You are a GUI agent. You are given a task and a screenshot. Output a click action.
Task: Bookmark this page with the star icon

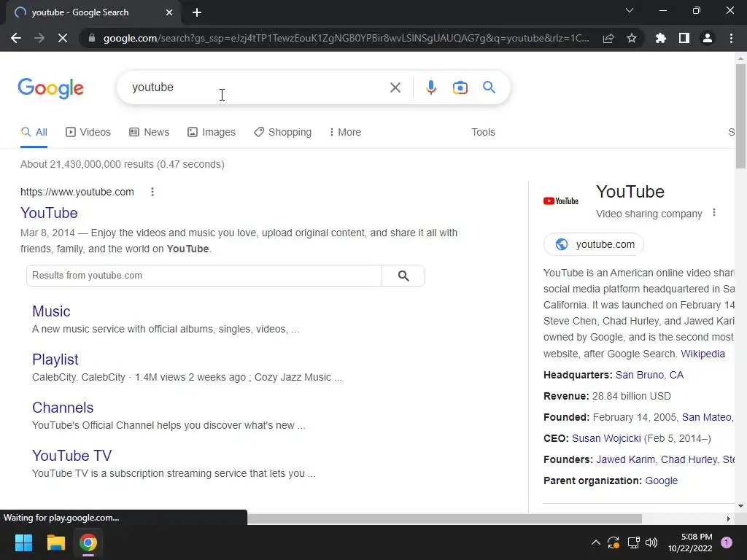pos(632,38)
